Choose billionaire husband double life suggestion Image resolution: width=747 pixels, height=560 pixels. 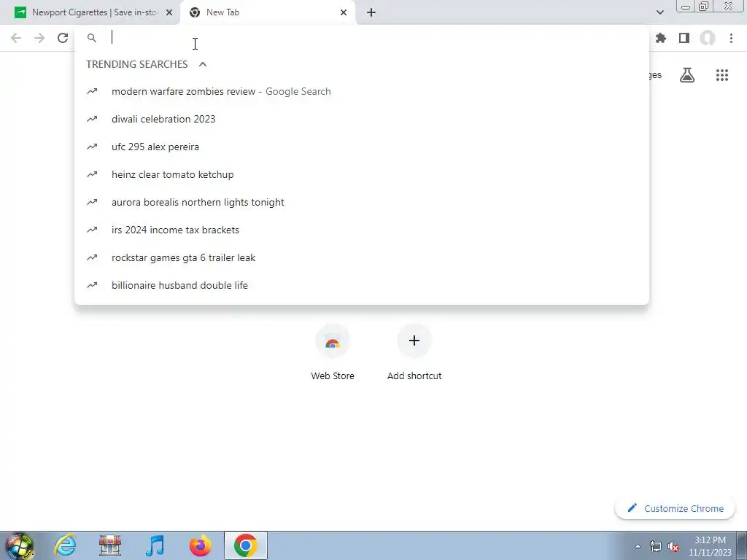(362, 285)
